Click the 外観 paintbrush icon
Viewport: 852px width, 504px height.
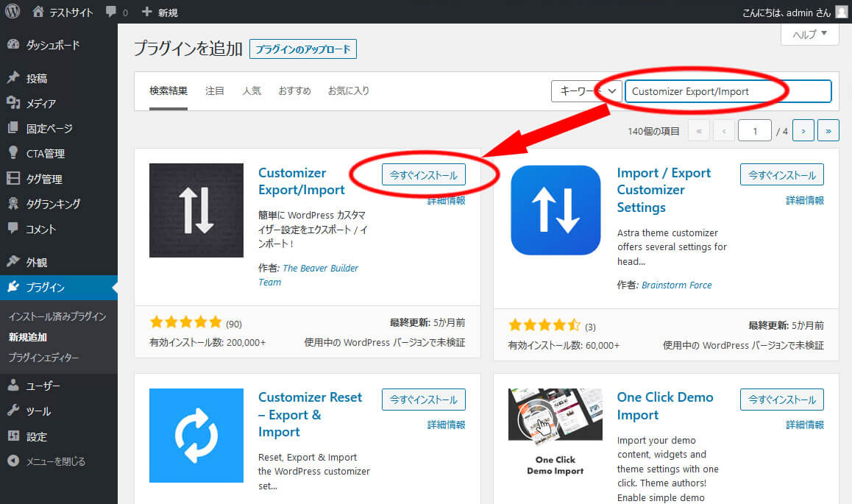coord(13,262)
